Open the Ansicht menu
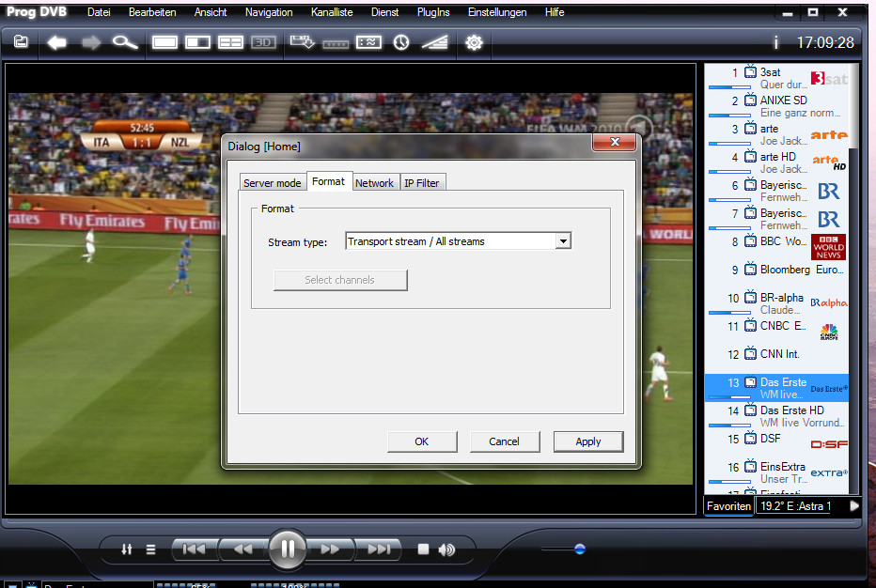Image resolution: width=876 pixels, height=588 pixels. click(x=211, y=12)
